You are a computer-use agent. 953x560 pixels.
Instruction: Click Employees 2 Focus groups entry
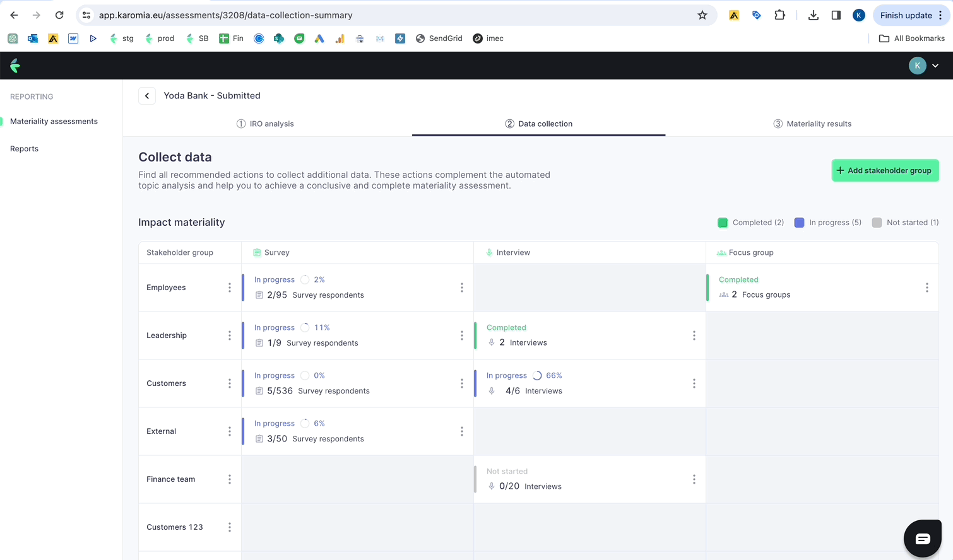tap(754, 295)
